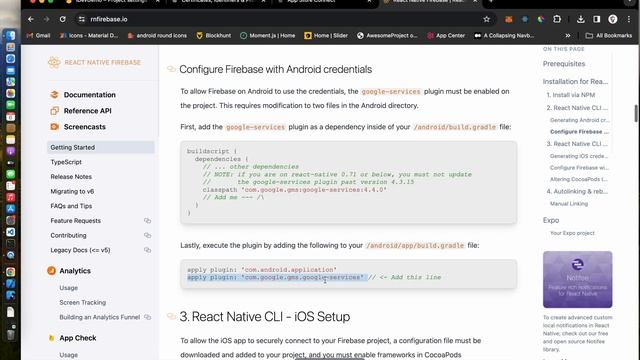Image resolution: width=640 pixels, height=360 pixels.
Task: Open Feature Requests sidebar item
Action: [x=76, y=221]
